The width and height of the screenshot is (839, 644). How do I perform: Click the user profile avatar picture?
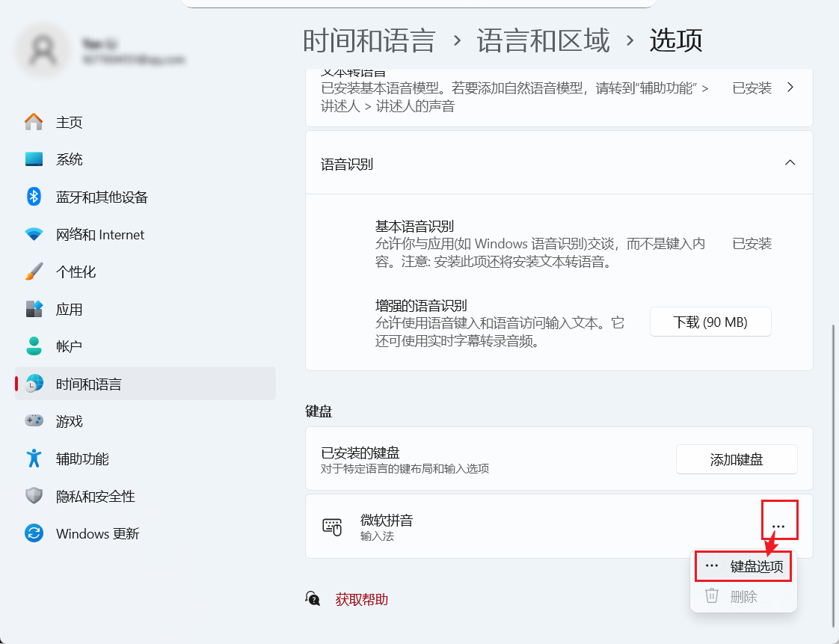[x=43, y=50]
